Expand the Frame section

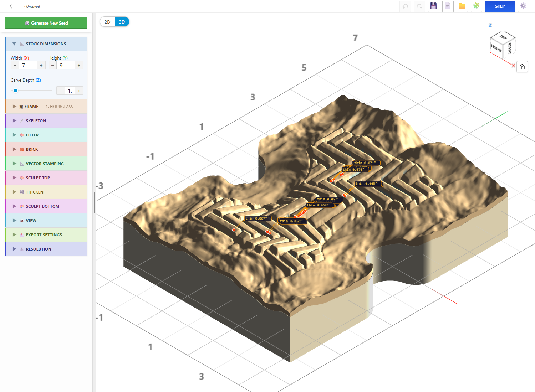tap(47, 107)
